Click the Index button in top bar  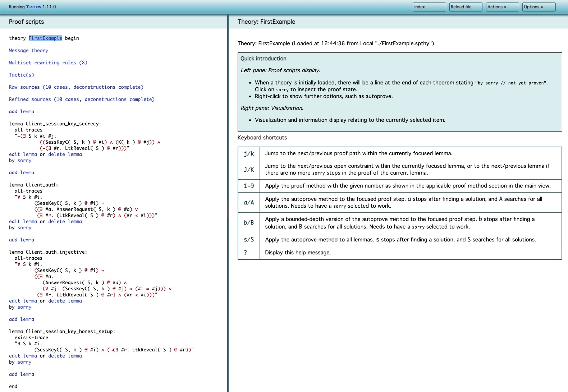click(x=429, y=7)
